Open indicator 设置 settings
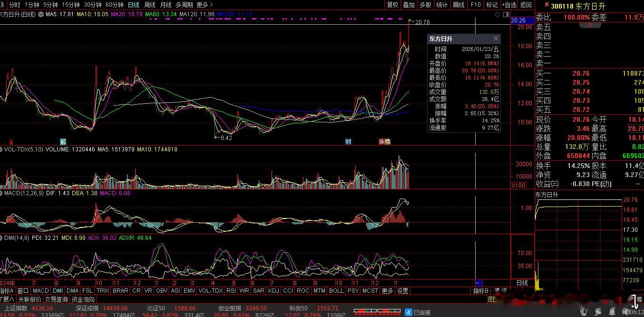Image resolution: width=644 pixels, height=317 pixels. [403, 291]
